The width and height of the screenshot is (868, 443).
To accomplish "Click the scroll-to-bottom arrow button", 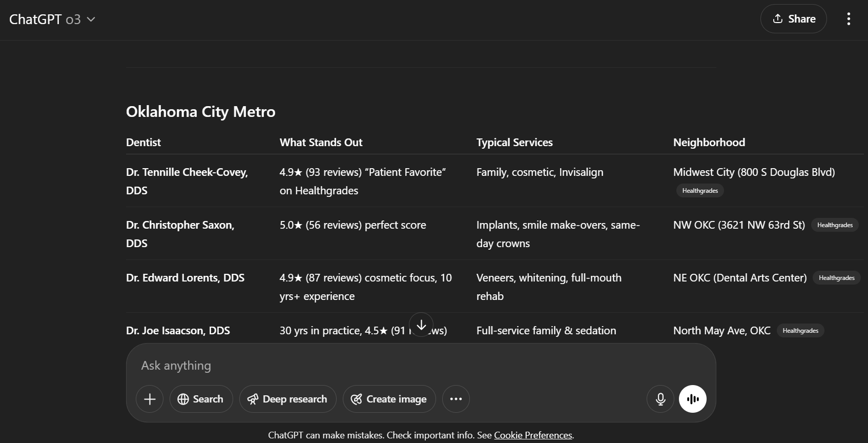I will 421,325.
